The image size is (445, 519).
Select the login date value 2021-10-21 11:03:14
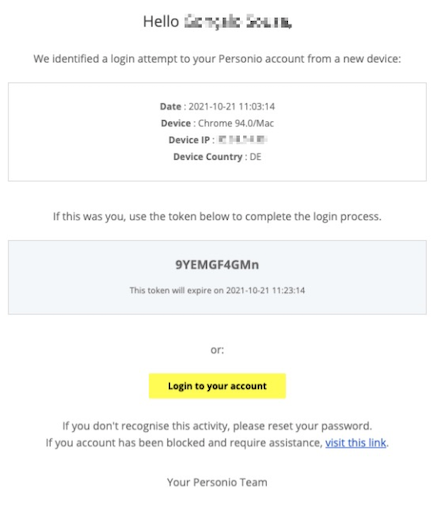pos(232,107)
